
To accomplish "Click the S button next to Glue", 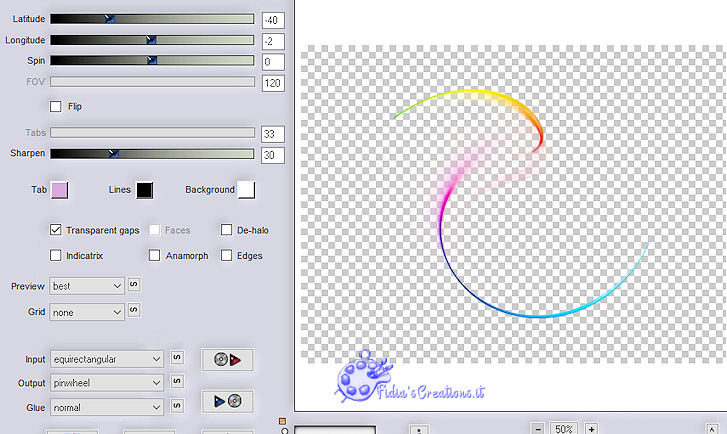I will (x=176, y=406).
